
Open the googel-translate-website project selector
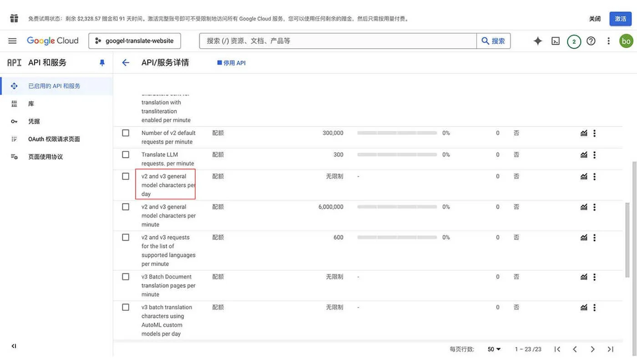(x=134, y=40)
